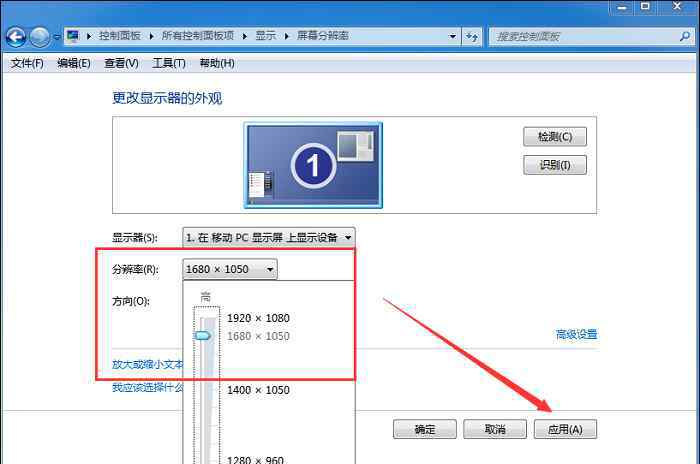
Task: Open the 编辑(E) menu
Action: click(74, 63)
